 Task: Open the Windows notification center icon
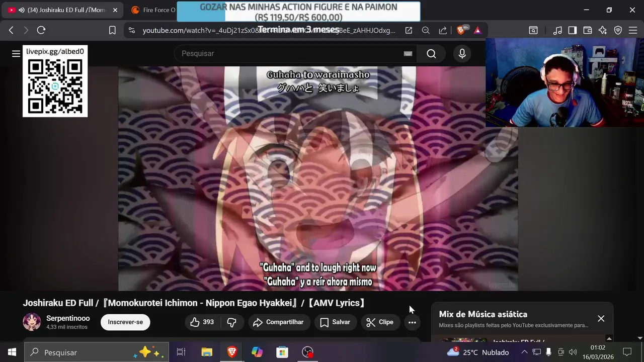(627, 352)
